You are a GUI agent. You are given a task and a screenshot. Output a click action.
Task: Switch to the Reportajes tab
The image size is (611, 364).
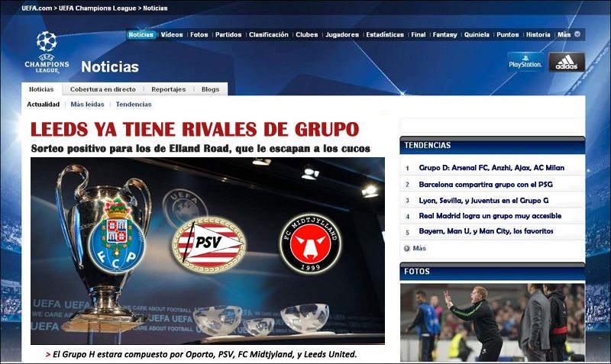(168, 89)
